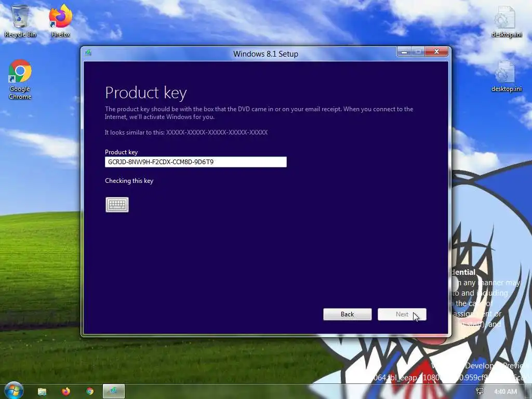The height and width of the screenshot is (399, 532).
Task: Close the Windows 8.1 Setup window
Action: pyautogui.click(x=436, y=51)
